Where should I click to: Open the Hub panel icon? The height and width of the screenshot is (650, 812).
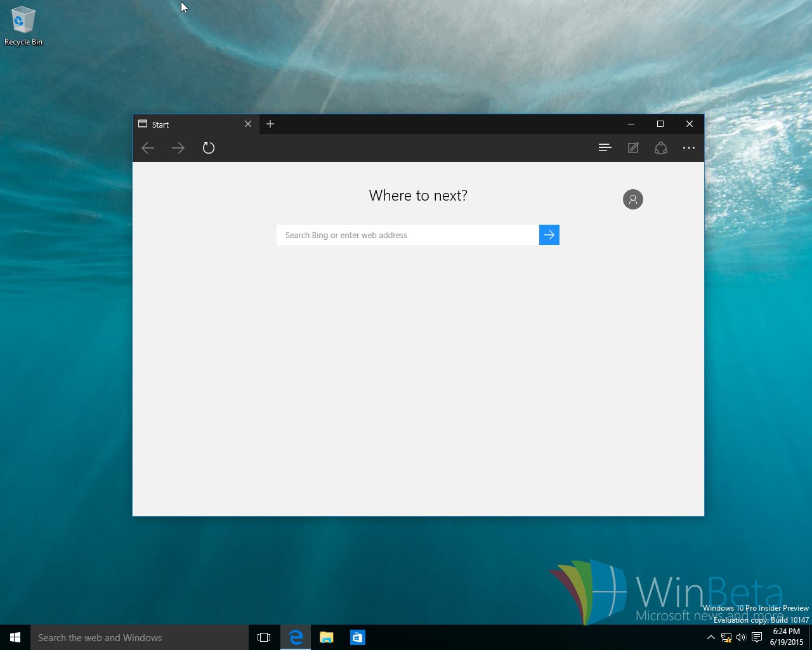605,148
